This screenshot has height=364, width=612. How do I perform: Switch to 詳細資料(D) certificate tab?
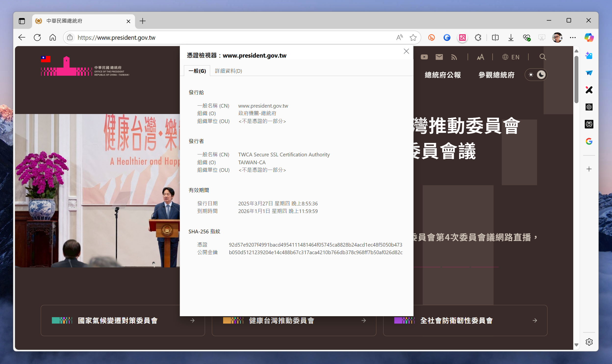pos(228,71)
